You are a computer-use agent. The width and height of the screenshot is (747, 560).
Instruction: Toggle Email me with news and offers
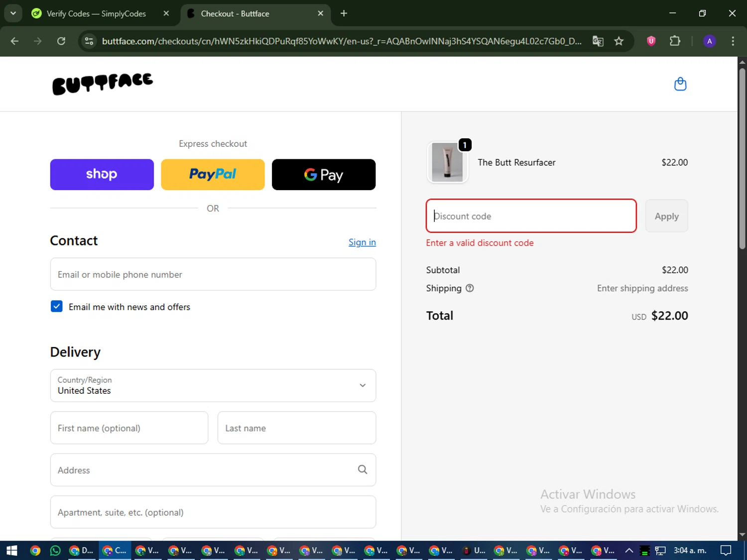click(57, 306)
